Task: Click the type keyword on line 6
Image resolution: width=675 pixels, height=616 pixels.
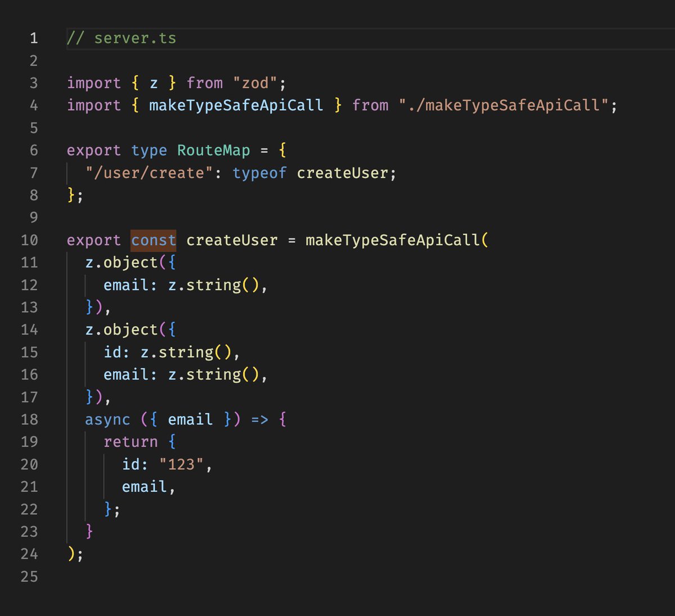Action: point(149,151)
